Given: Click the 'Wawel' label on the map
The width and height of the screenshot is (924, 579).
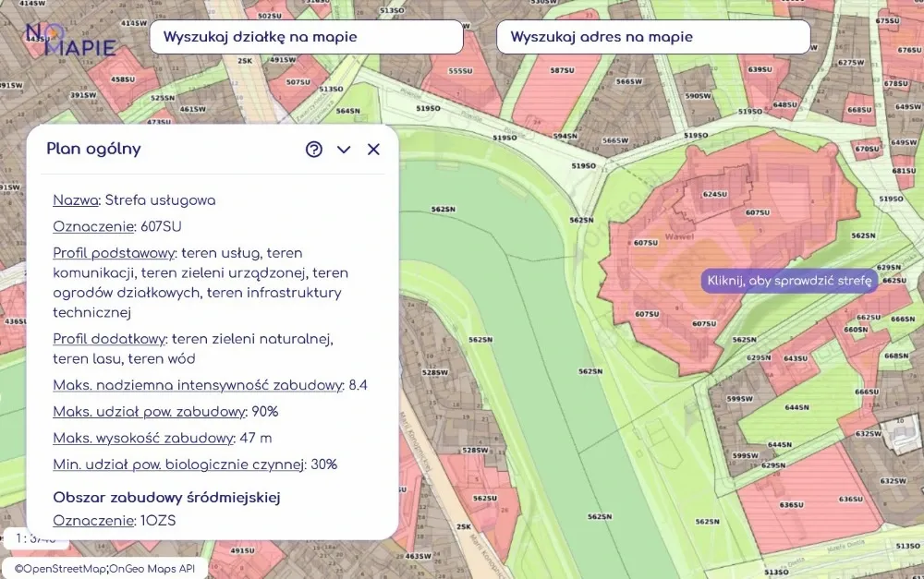Looking at the screenshot, I should 679,236.
